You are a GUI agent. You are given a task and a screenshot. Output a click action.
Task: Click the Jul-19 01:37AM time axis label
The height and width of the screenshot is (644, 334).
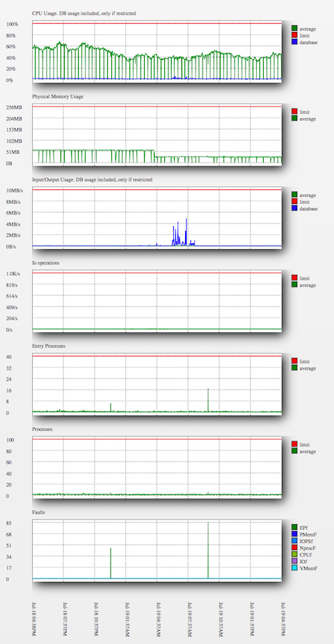pyautogui.click(x=127, y=620)
